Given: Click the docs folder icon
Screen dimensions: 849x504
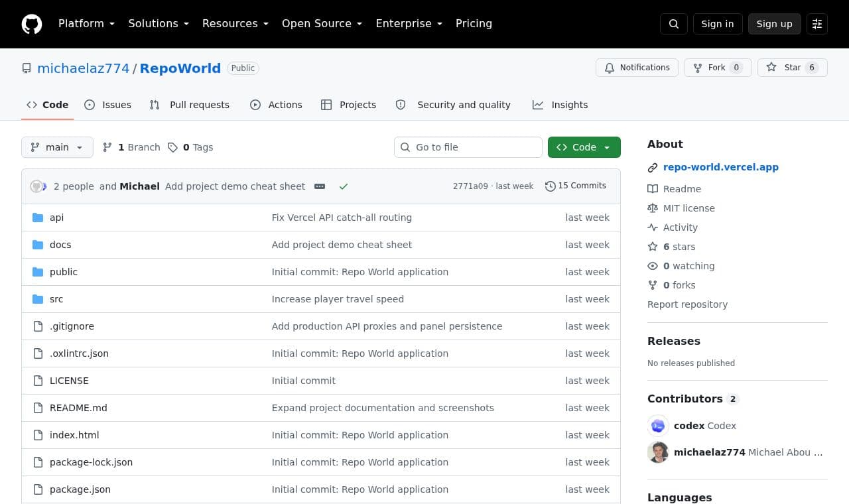Looking at the screenshot, I should (x=38, y=245).
